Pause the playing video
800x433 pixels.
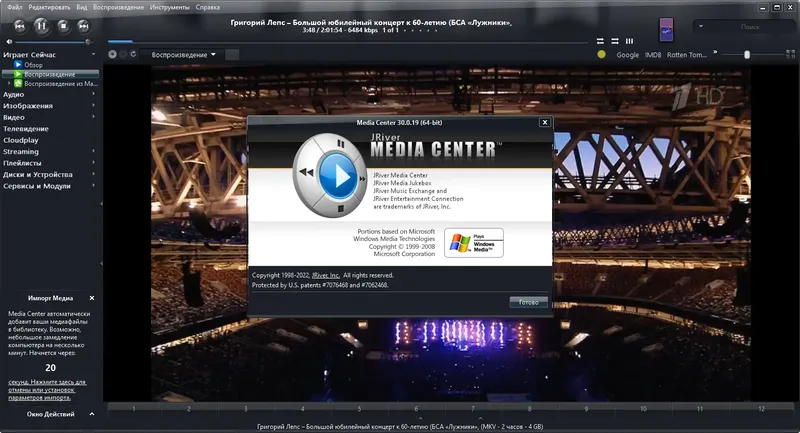pyautogui.click(x=41, y=26)
